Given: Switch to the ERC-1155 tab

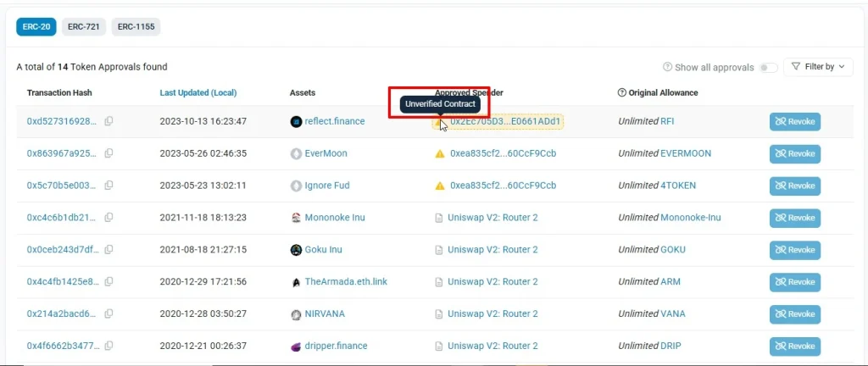Looking at the screenshot, I should (136, 26).
